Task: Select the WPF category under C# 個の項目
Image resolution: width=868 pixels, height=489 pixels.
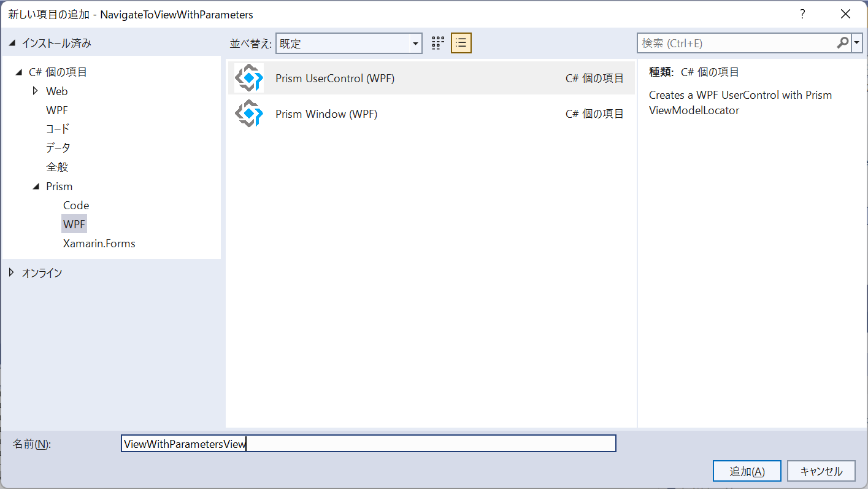Action: tap(57, 110)
